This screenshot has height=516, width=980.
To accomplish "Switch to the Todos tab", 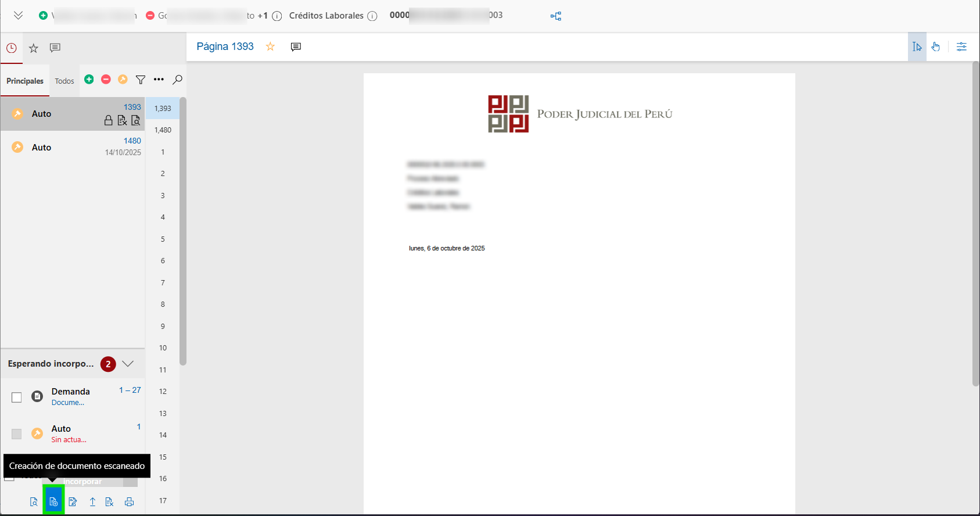I will [64, 81].
